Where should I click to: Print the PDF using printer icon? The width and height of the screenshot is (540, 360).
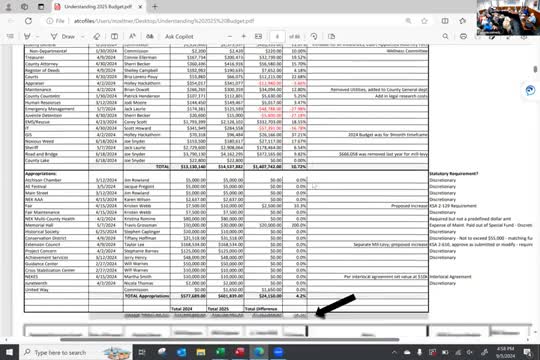tap(463, 36)
